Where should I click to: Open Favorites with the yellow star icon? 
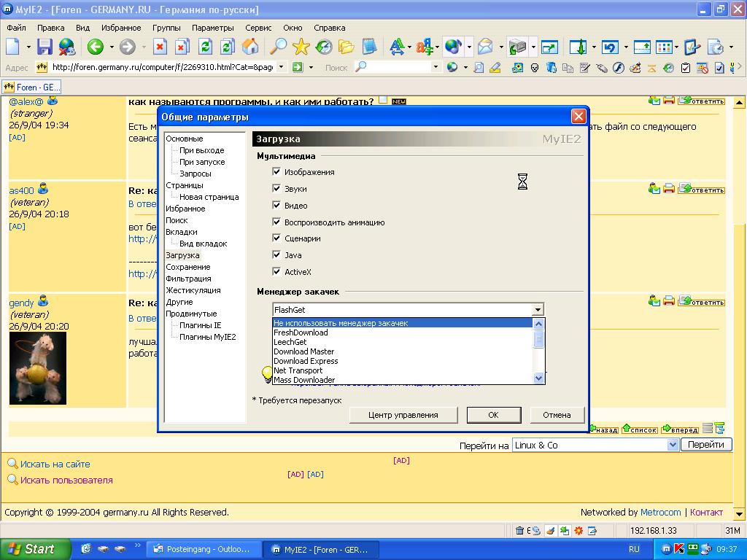click(301, 47)
